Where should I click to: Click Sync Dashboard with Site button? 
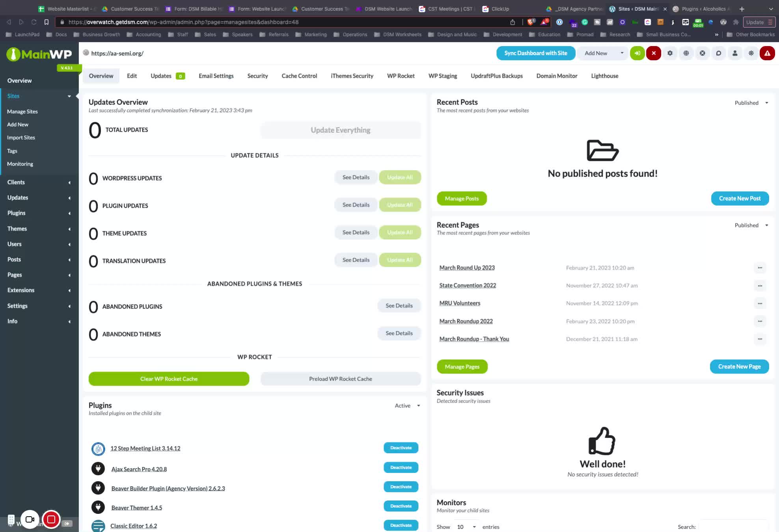pos(535,53)
